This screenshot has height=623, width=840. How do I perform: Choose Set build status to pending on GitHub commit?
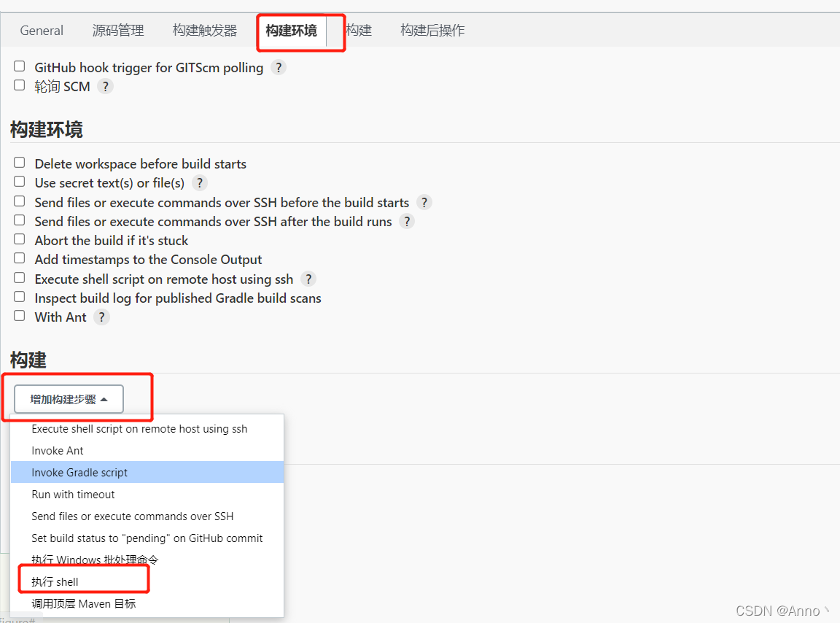pyautogui.click(x=147, y=538)
